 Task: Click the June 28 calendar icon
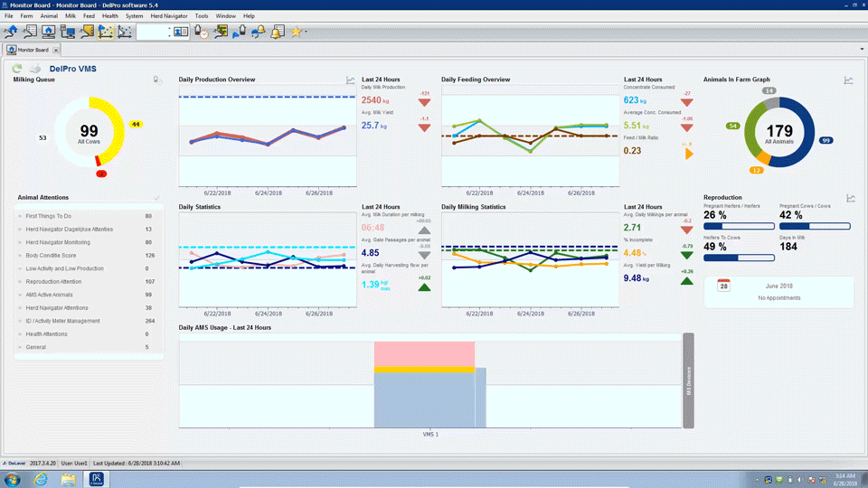pos(723,286)
